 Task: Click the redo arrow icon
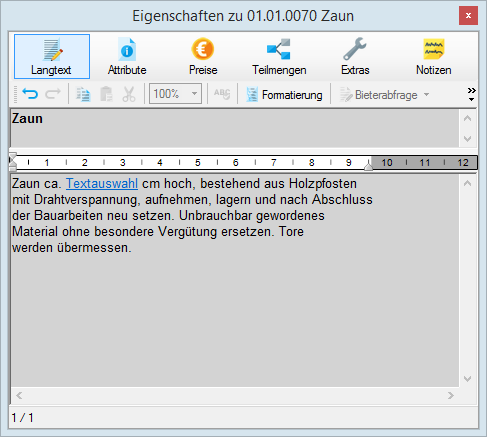click(x=53, y=94)
